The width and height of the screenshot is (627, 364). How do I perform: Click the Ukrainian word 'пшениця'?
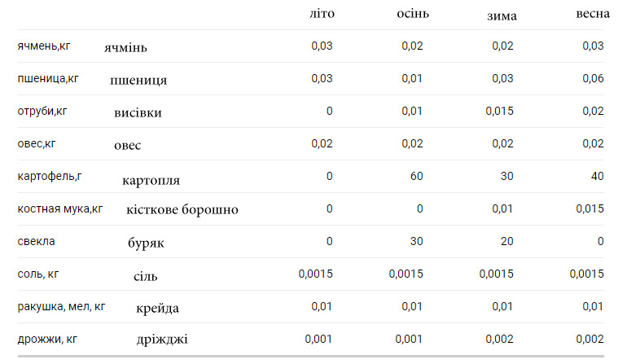tap(138, 80)
